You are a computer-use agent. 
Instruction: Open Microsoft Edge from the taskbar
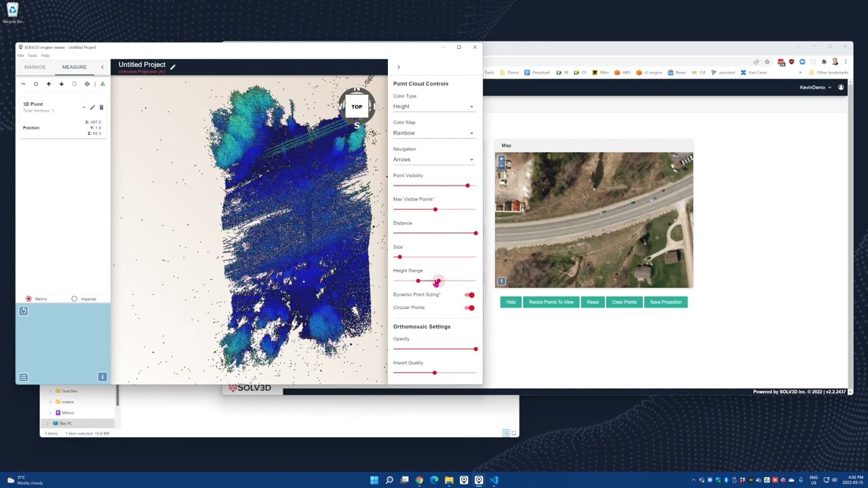(x=434, y=480)
